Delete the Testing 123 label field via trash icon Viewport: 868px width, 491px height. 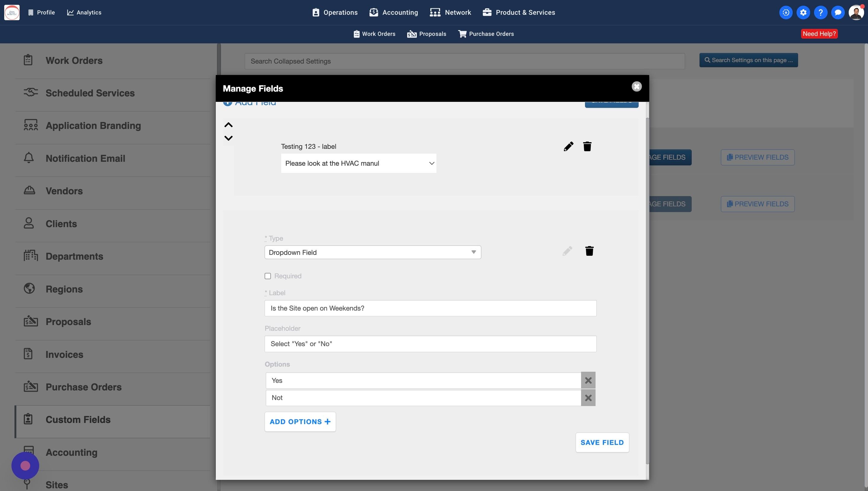tap(587, 146)
